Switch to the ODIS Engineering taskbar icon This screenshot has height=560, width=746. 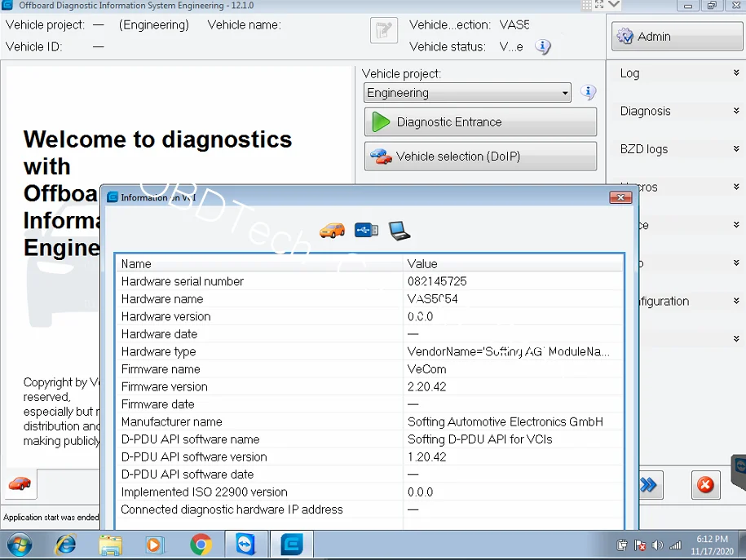click(x=292, y=545)
